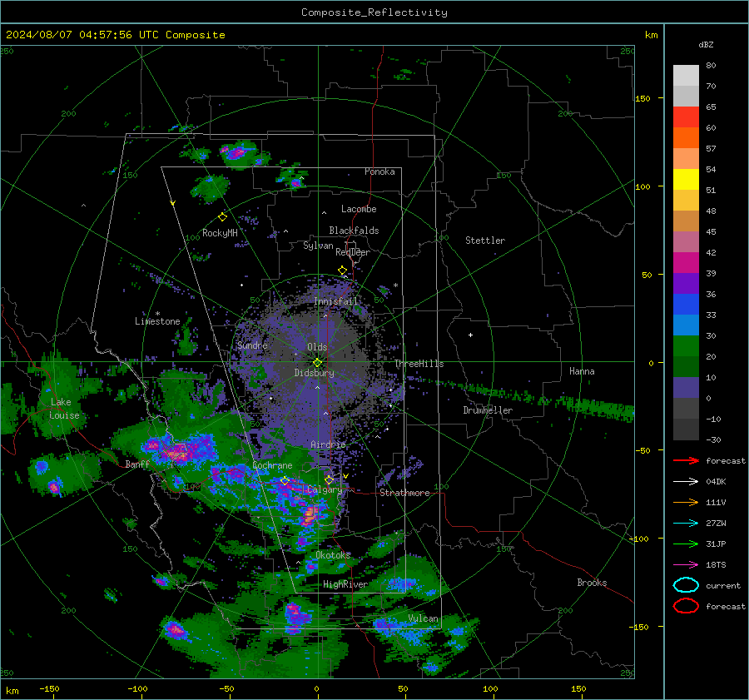Pick the purple 36-39 dBZ swatch
Screen dimensions: 749x700
[686, 284]
